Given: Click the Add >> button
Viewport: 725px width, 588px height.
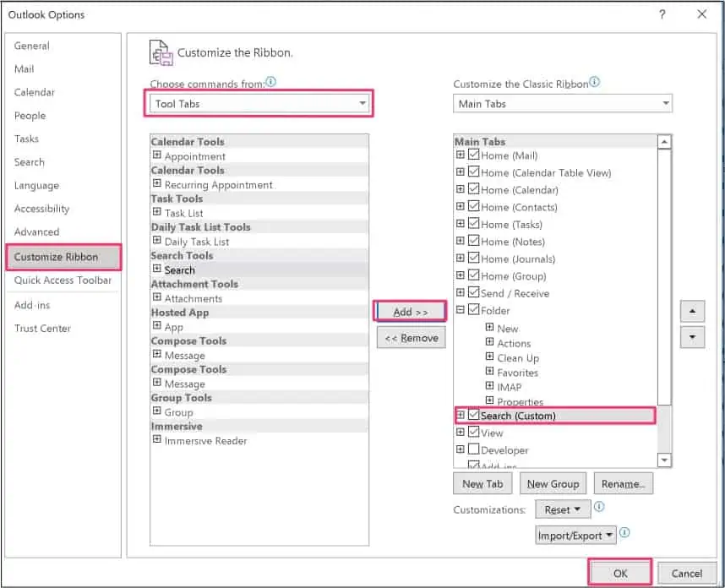Looking at the screenshot, I should (x=411, y=312).
